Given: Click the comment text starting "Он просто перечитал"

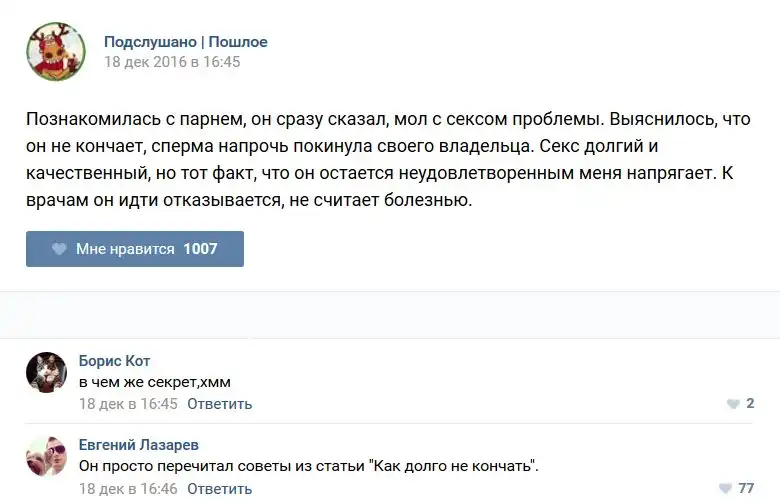Looking at the screenshot, I should (x=309, y=466).
